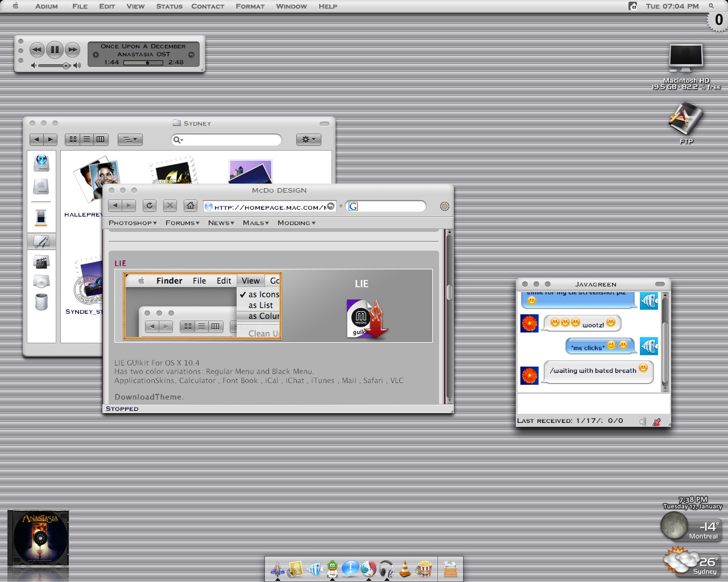Open the View menu in menu bar
The width and height of the screenshot is (728, 582).
tap(135, 6)
